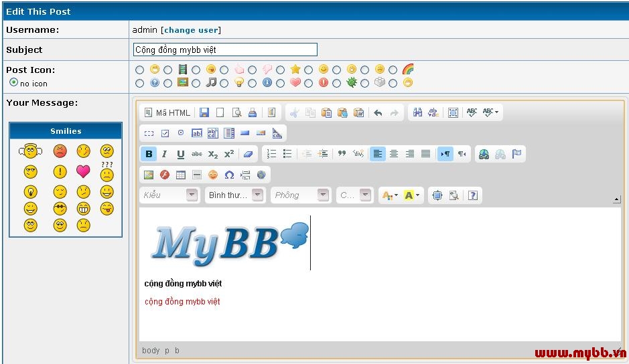Click the Undo arrow icon
Screen dimensions: 629x364
click(378, 112)
